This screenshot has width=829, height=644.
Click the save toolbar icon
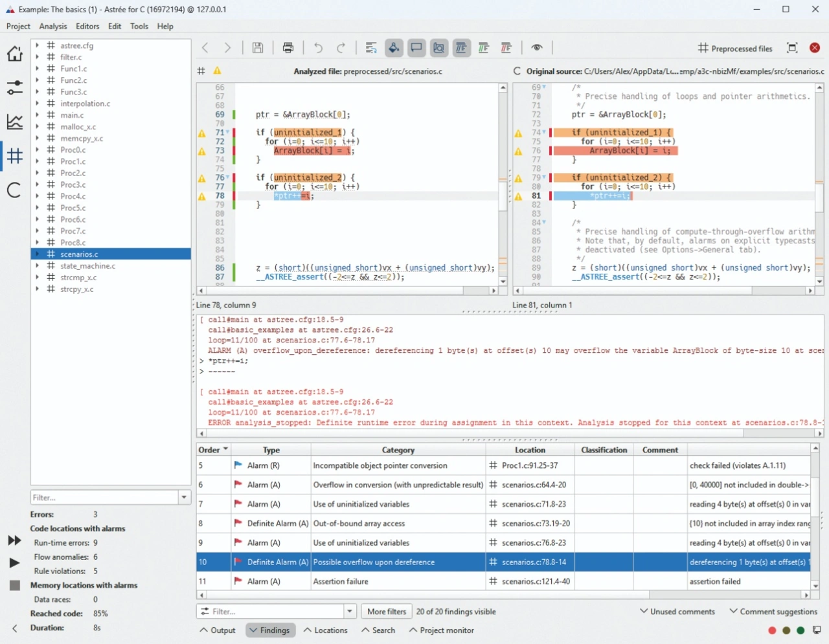258,48
